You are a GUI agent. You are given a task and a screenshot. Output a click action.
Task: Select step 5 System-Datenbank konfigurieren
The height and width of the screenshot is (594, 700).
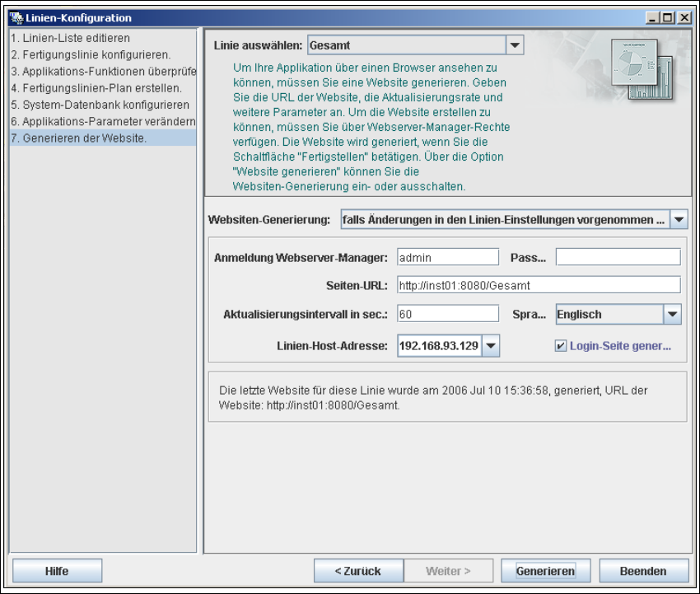point(103,105)
